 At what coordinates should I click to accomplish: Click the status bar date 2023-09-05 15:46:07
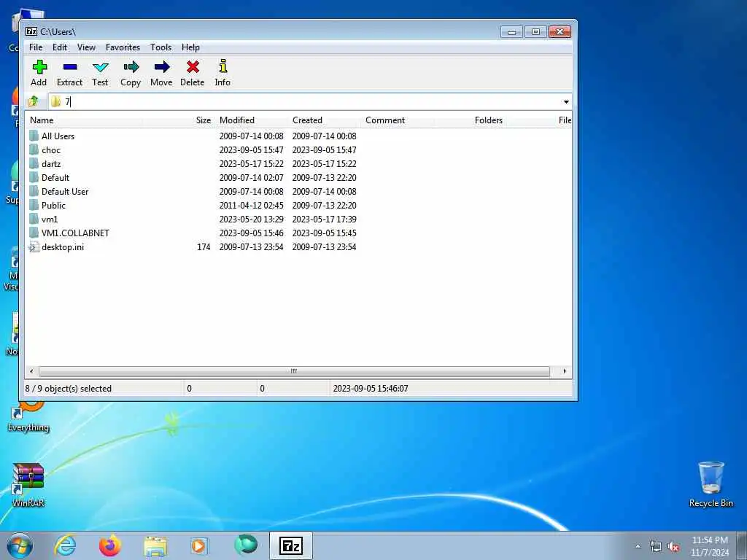(x=371, y=389)
